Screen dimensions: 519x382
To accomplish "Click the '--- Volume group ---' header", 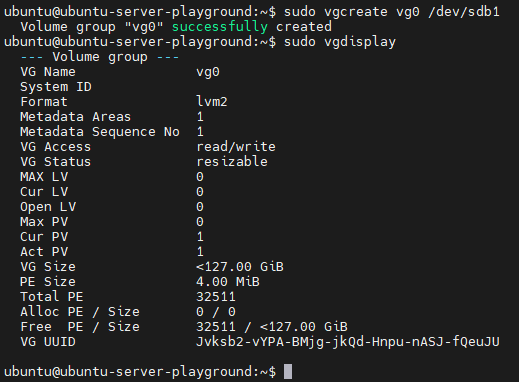I will pyautogui.click(x=100, y=57).
